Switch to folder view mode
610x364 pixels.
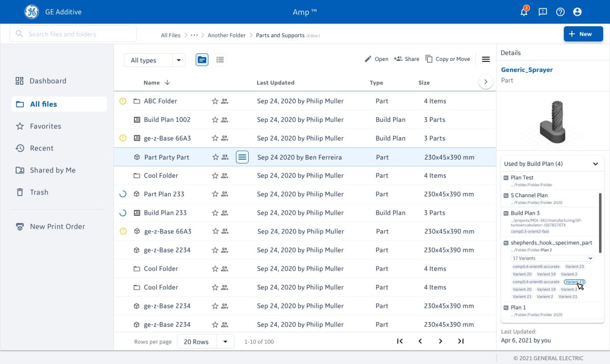pos(202,60)
